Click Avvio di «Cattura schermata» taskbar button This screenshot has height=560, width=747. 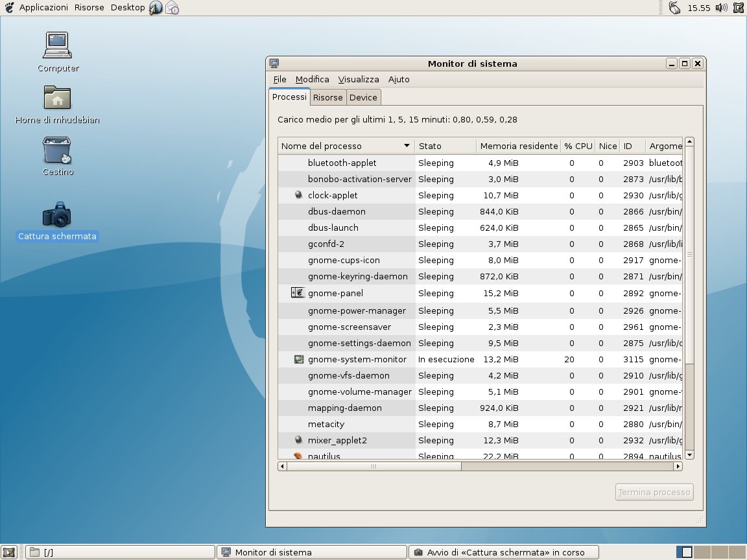pyautogui.click(x=504, y=552)
